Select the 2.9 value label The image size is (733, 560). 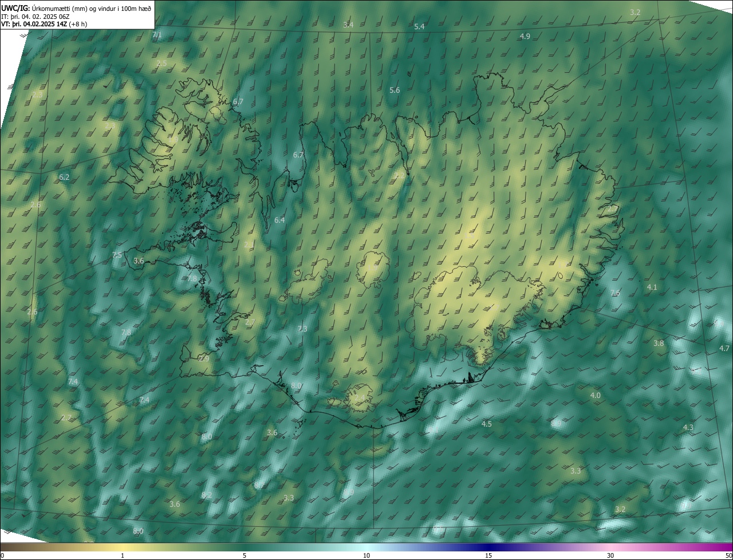[204, 358]
